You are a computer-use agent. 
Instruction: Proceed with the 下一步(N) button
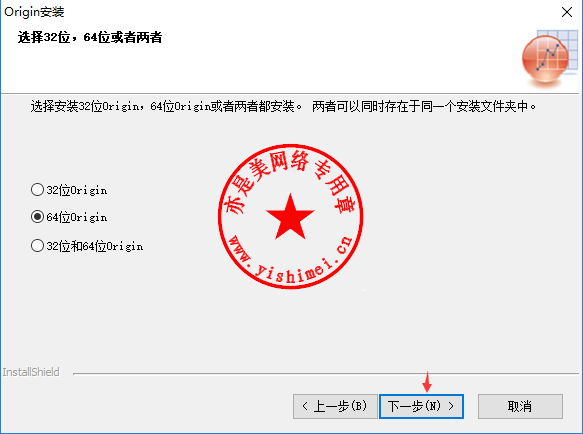coord(421,406)
